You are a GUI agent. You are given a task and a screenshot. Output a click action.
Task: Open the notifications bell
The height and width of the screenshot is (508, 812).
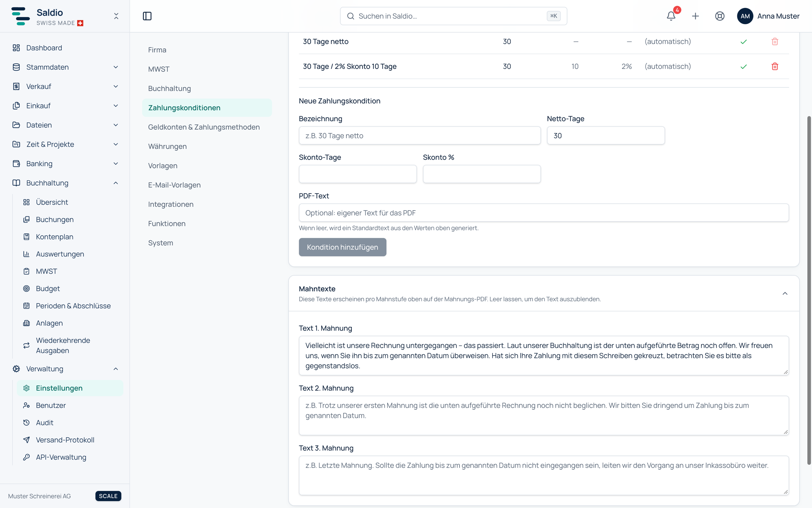[x=671, y=16]
